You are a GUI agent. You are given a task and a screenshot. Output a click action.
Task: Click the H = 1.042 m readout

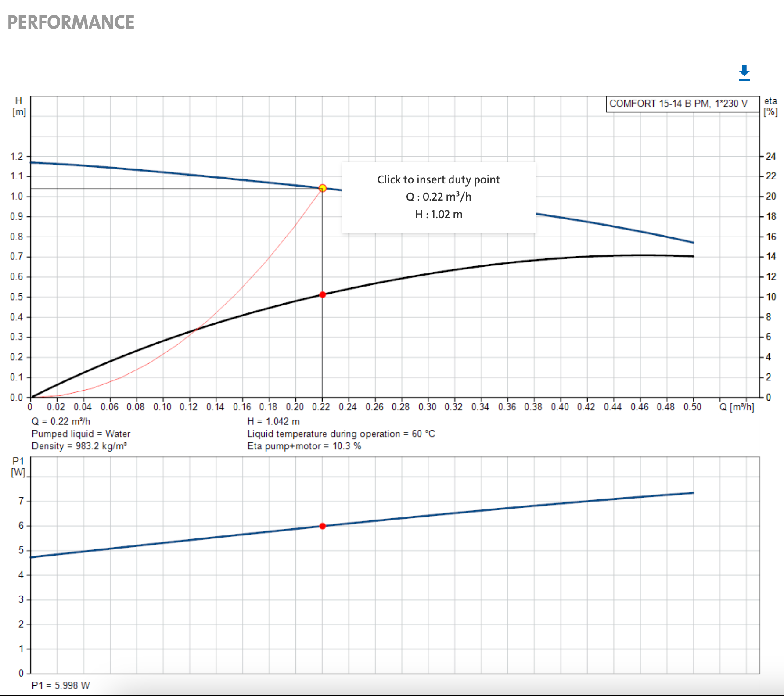[273, 421]
